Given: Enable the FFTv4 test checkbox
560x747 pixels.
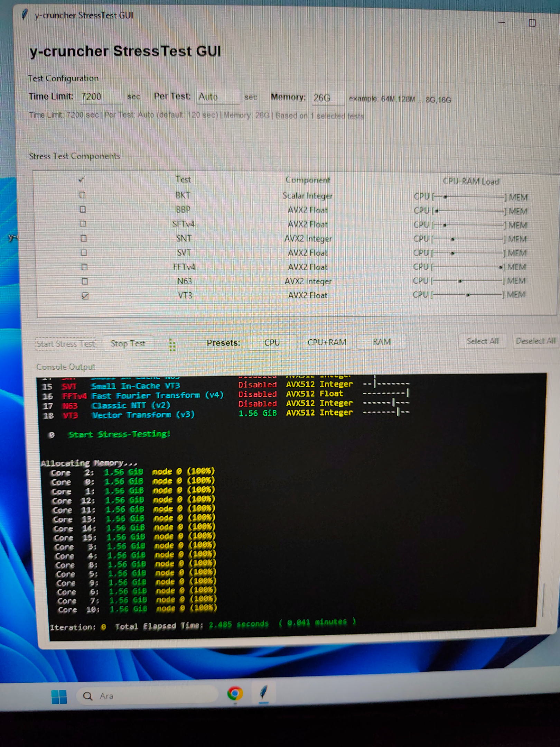Looking at the screenshot, I should [x=84, y=267].
